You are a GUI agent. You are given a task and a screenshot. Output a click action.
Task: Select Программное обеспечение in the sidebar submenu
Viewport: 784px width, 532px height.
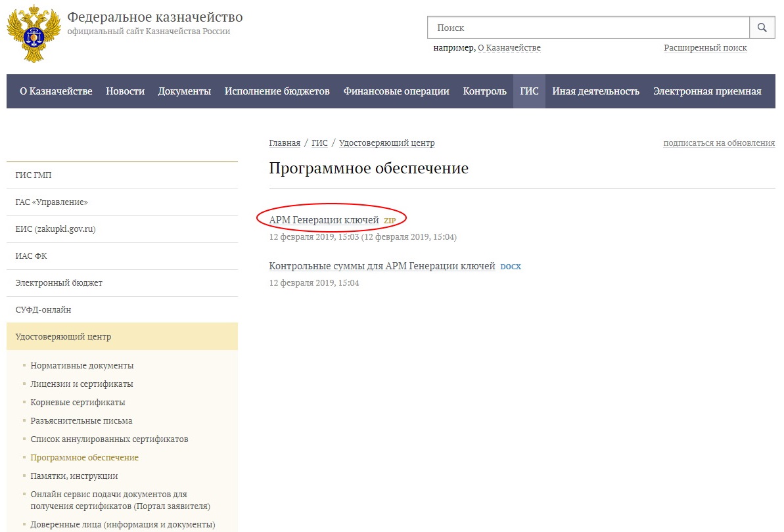(85, 458)
